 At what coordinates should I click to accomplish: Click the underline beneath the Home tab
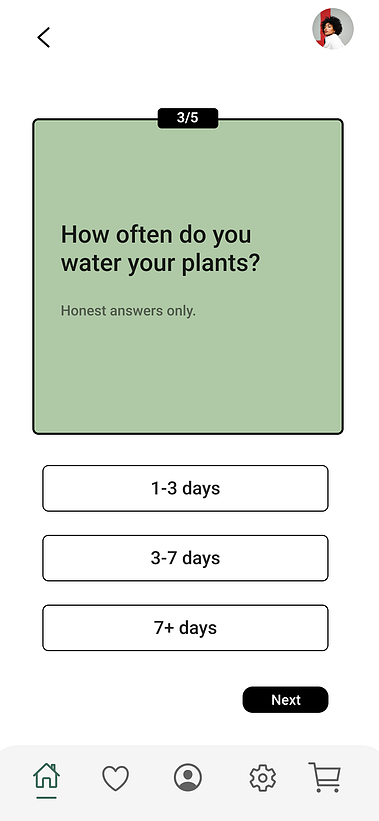click(x=47, y=797)
